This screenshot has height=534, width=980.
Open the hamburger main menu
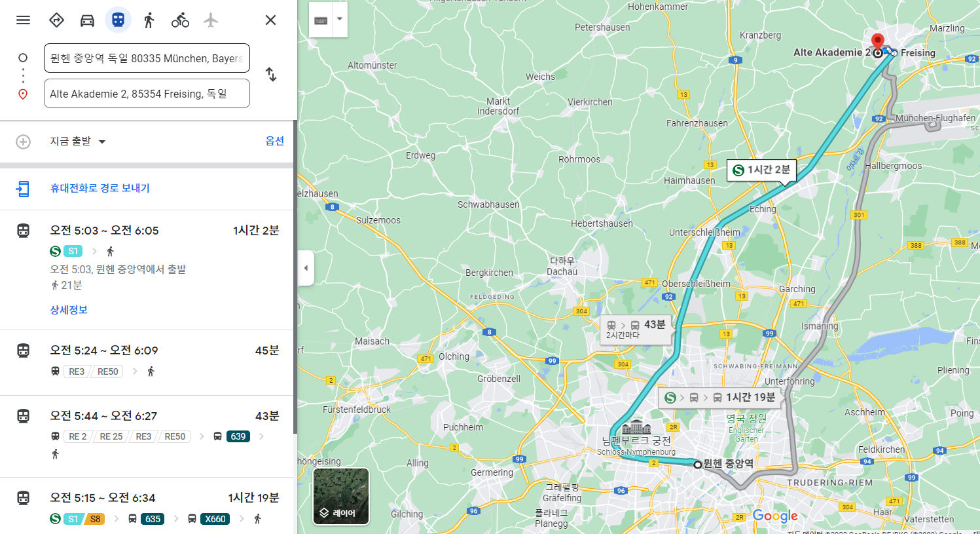click(23, 20)
